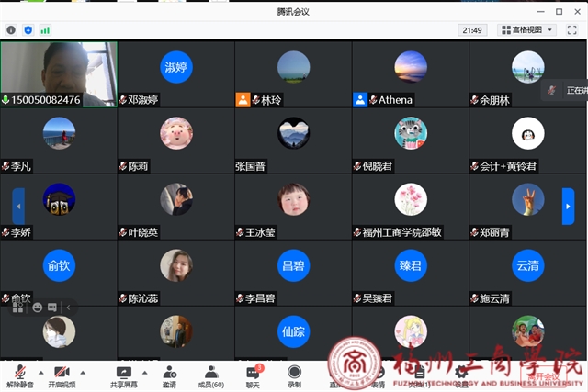The height and width of the screenshot is (392, 588).
Task: Collapse the floating mini toolbar arrow
Action: coord(68,308)
